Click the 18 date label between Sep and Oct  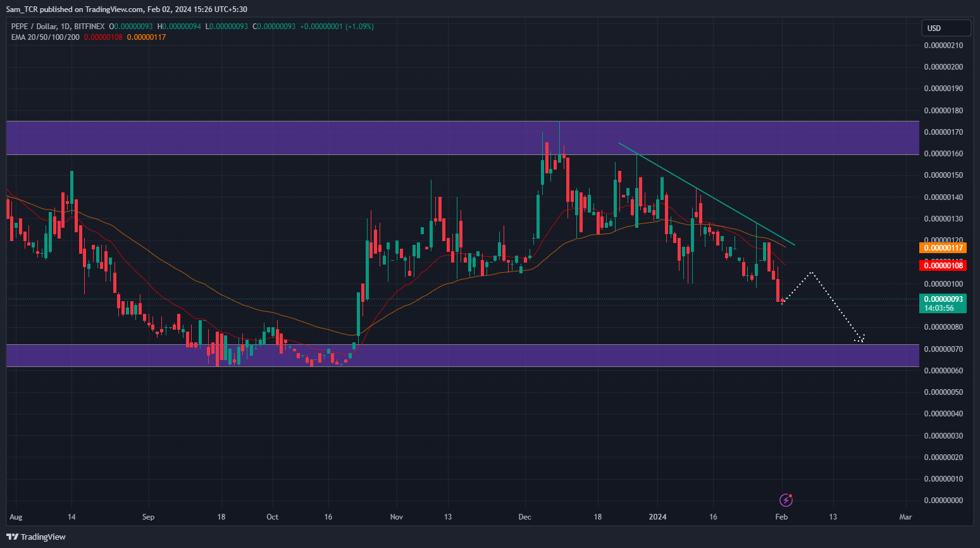[x=221, y=517]
